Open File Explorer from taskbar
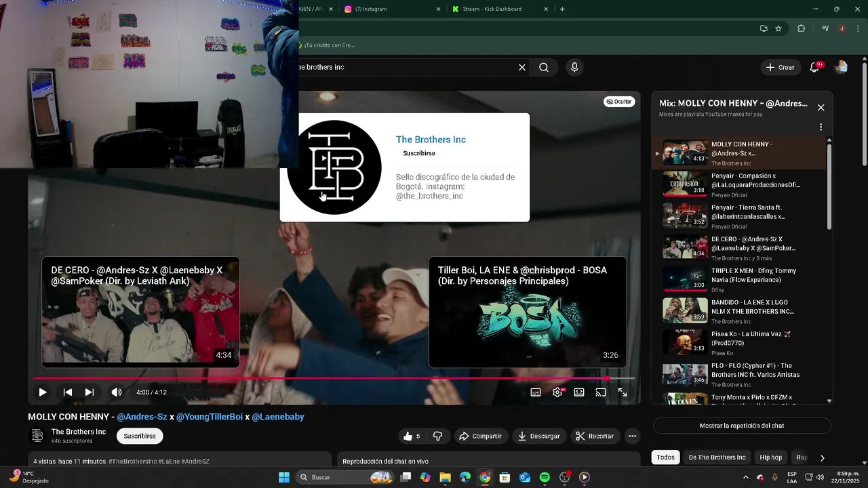This screenshot has height=488, width=868. pyautogui.click(x=445, y=477)
